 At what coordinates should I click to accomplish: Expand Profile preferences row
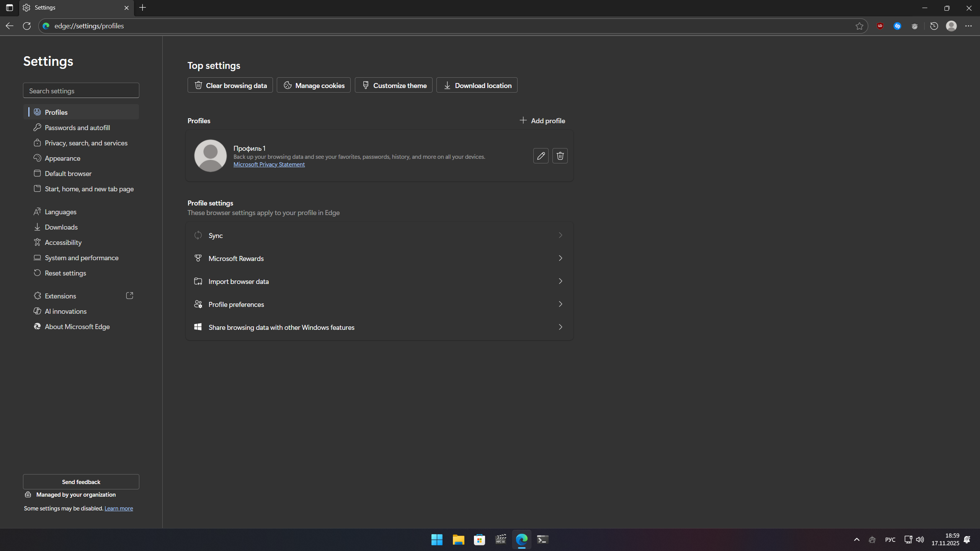pos(379,304)
